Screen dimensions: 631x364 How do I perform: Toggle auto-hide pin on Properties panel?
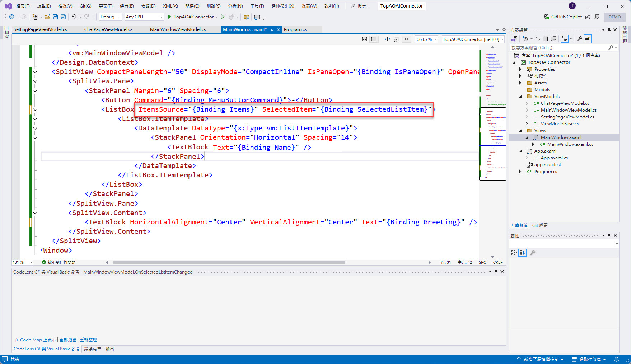(x=609, y=235)
